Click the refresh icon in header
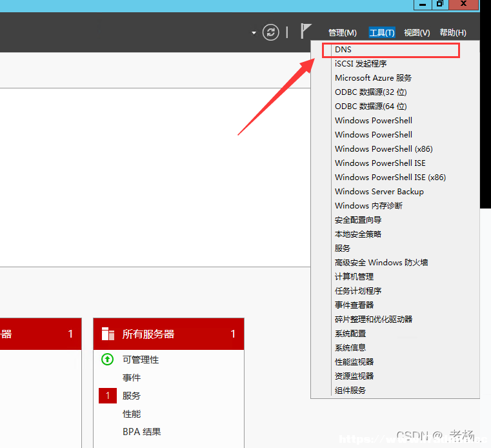The width and height of the screenshot is (491, 448). 270,32
